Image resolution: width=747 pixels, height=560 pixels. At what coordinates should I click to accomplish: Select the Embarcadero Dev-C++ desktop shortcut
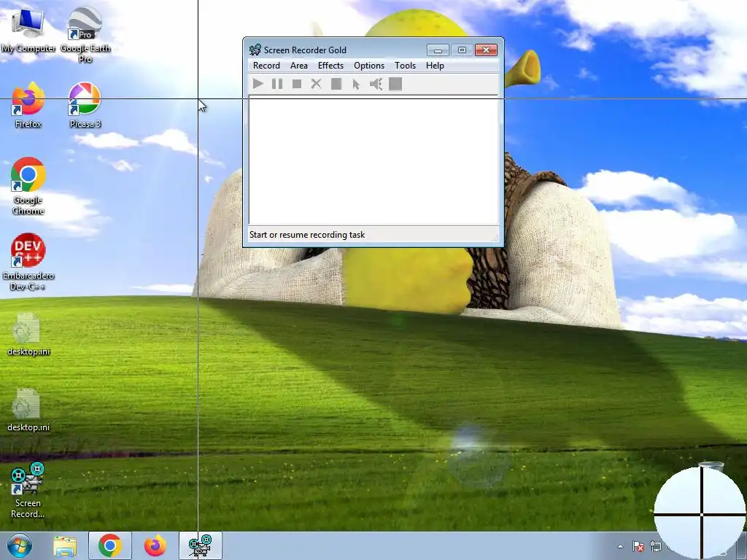pyautogui.click(x=28, y=262)
